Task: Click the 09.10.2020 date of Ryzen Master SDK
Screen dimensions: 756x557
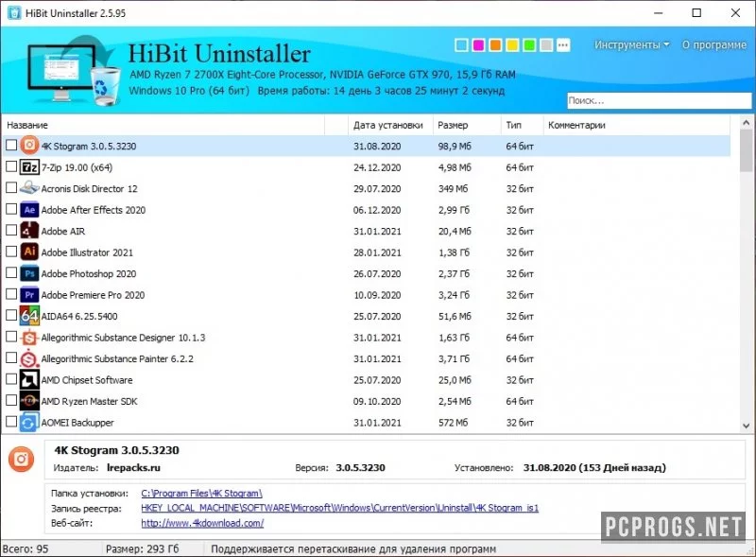Action: click(377, 401)
